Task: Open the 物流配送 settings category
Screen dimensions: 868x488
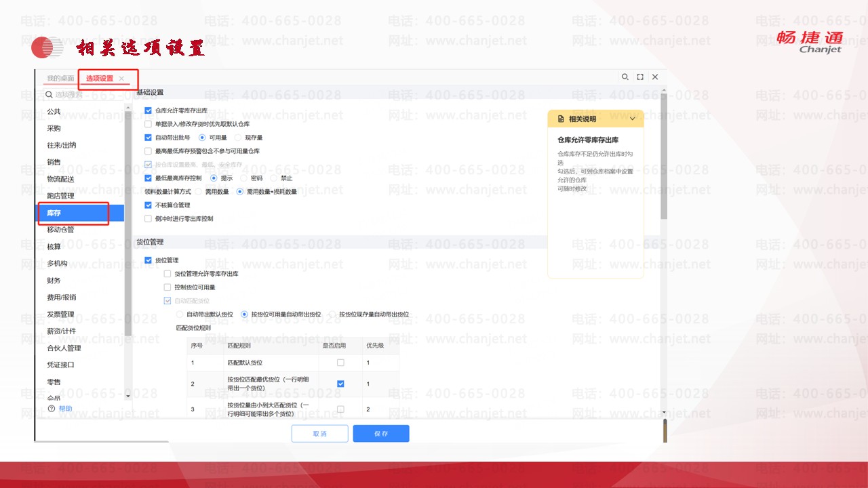Action: (x=60, y=179)
